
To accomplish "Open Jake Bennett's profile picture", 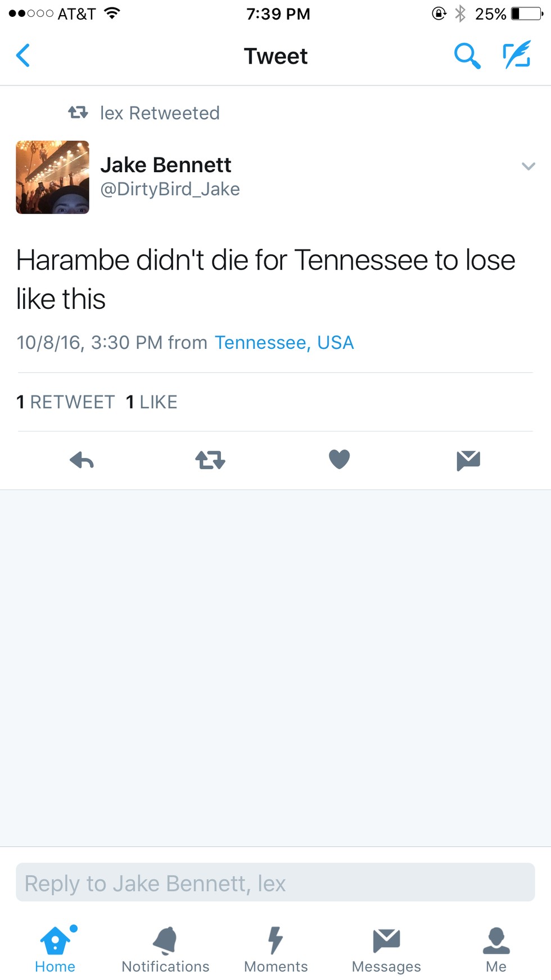I will [x=52, y=177].
